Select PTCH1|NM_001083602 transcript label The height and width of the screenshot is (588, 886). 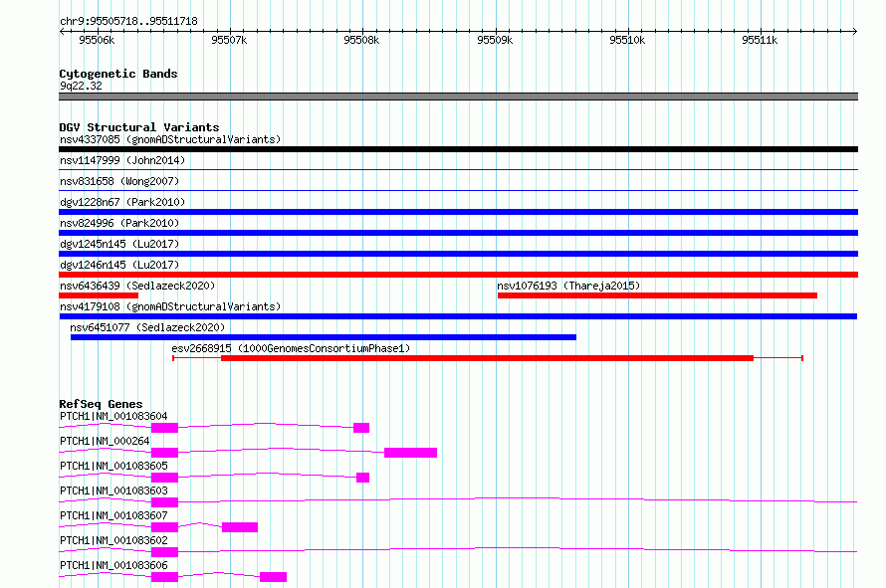pos(113,540)
